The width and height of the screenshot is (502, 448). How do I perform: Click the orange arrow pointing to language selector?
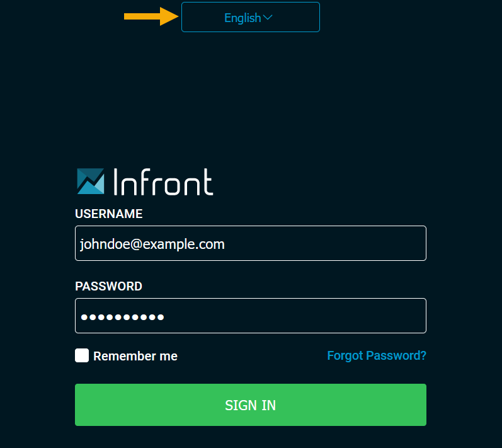click(x=151, y=16)
